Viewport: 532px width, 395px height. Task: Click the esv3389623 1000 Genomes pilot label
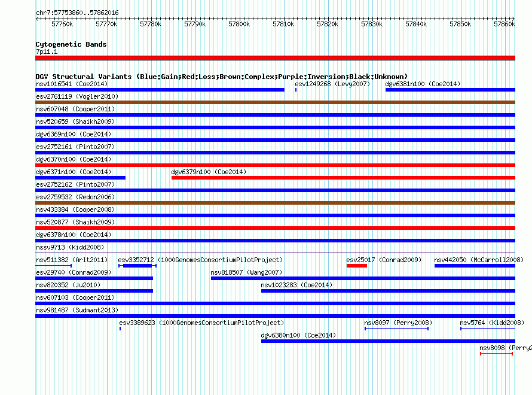pos(201,323)
